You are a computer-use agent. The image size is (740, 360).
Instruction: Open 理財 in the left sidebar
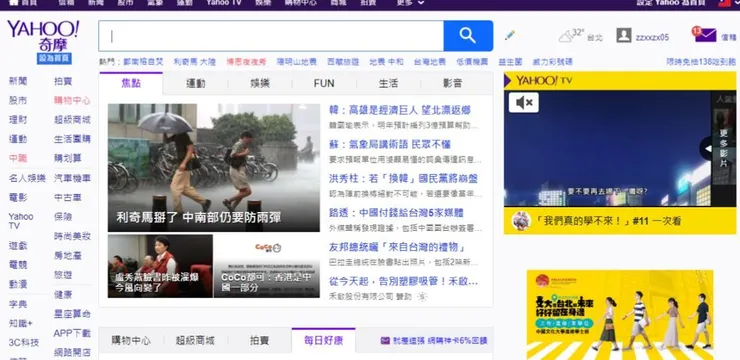[x=18, y=120]
